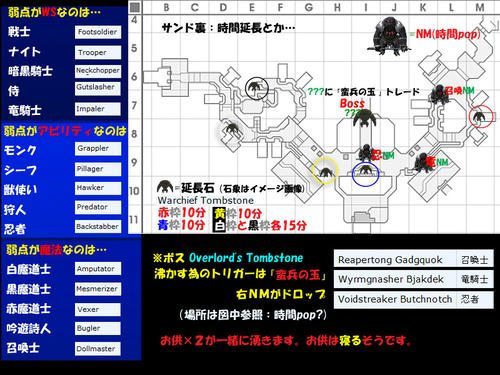Click the 召喚士 cell beside Reapertong Gadgquok
This screenshot has height=375, width=500.
pyautogui.click(x=475, y=259)
